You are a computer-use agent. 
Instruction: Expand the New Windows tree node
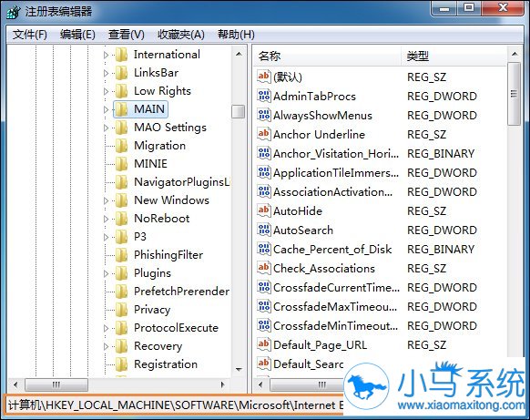[107, 200]
